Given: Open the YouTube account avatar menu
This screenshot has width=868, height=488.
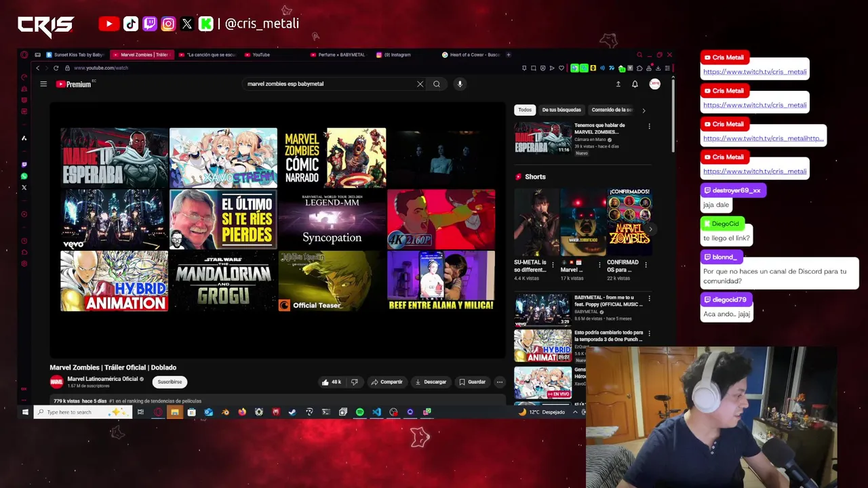Looking at the screenshot, I should coord(654,84).
